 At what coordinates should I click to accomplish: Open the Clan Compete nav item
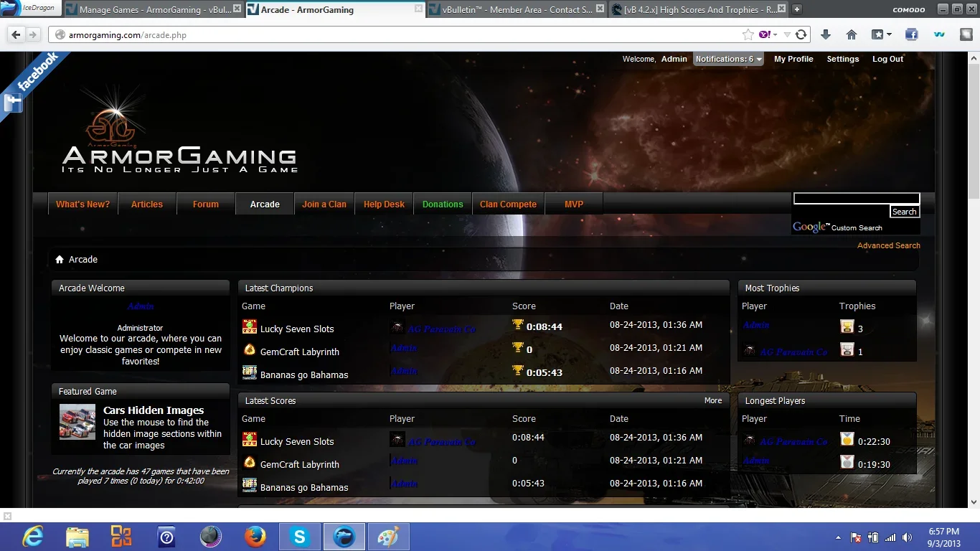pyautogui.click(x=508, y=204)
